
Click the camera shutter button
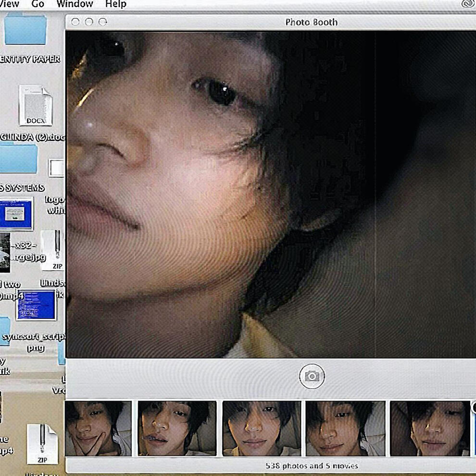[x=312, y=376]
